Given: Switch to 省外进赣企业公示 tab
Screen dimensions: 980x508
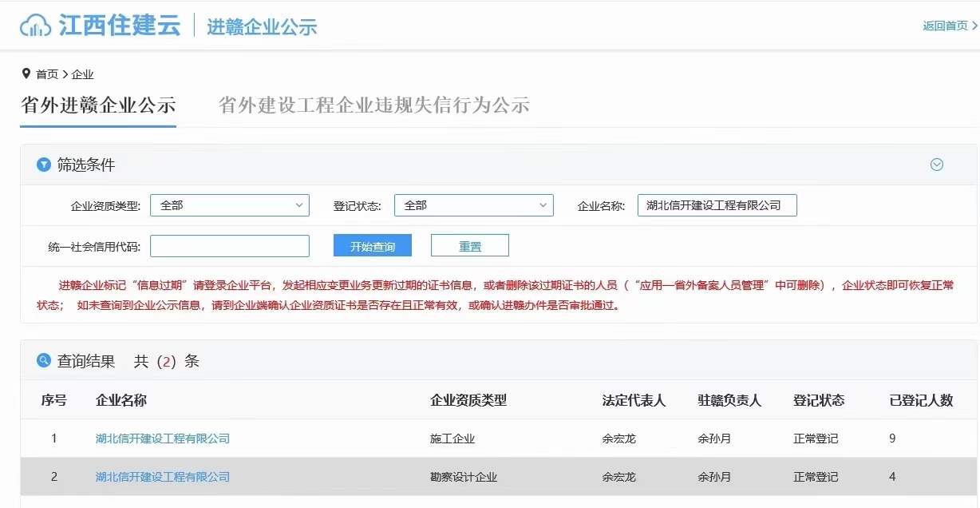Looking at the screenshot, I should [x=98, y=105].
